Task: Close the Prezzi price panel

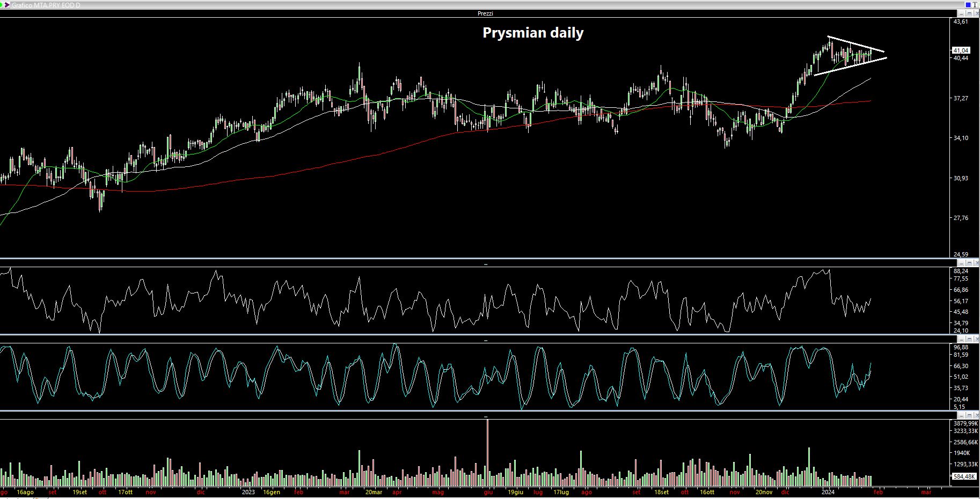Action: tap(976, 13)
